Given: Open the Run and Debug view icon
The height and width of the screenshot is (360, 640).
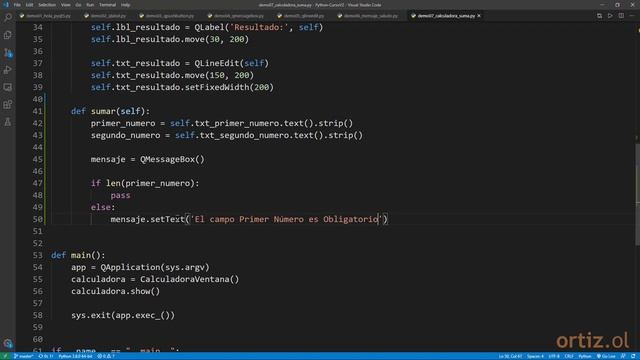Looking at the screenshot, I should (8, 70).
